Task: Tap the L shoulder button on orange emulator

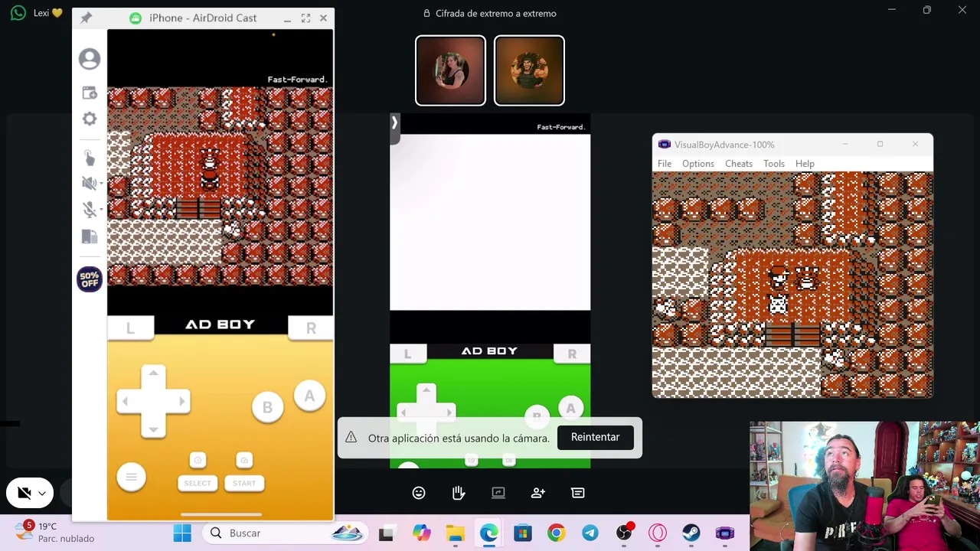Action: [x=130, y=328]
